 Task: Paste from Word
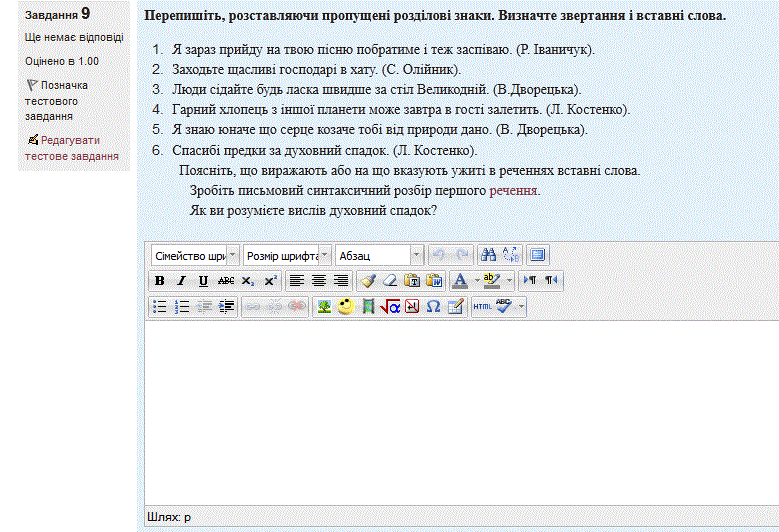(x=434, y=281)
